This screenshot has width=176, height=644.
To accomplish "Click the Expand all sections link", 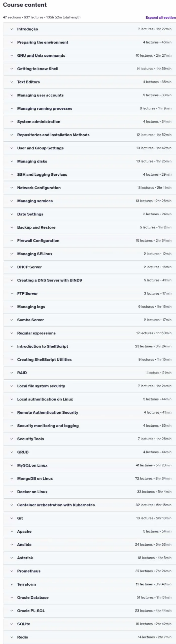I will click(161, 17).
